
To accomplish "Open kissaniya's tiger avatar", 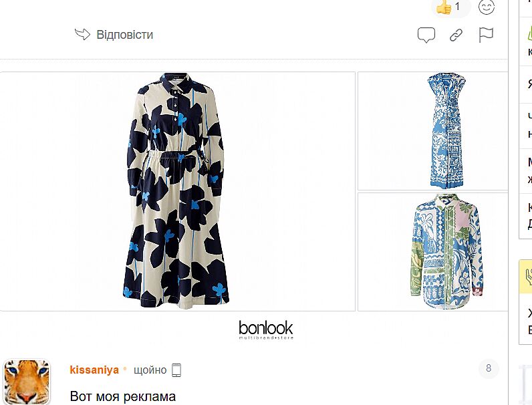I will 27,382.
